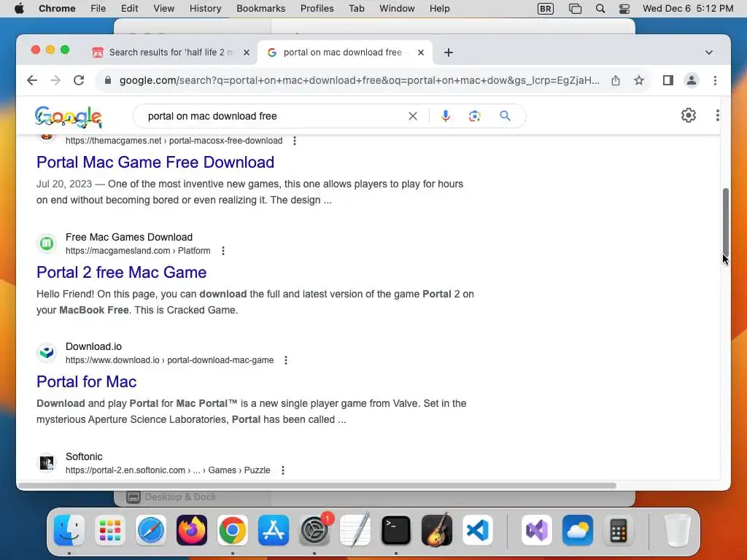
Task: Open Control Center in menu bar
Action: 624,9
